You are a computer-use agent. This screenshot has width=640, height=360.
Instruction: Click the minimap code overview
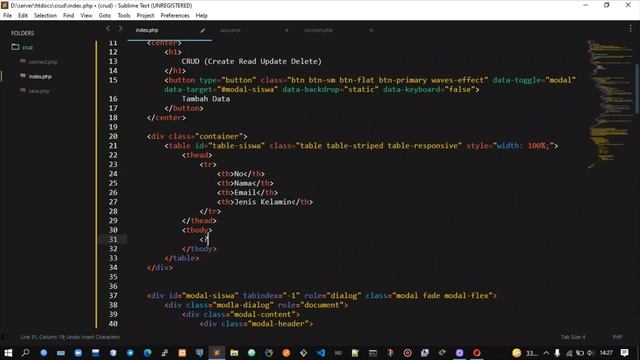[609, 104]
